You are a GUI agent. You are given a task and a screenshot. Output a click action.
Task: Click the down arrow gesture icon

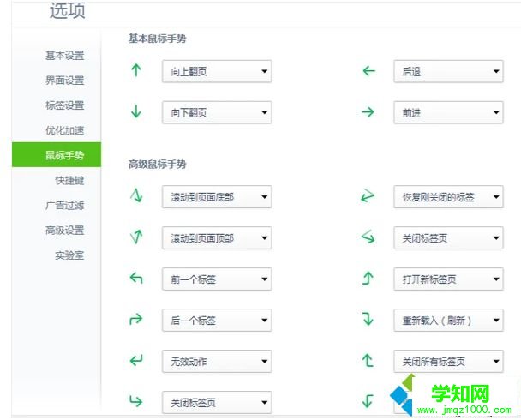pyautogui.click(x=135, y=112)
